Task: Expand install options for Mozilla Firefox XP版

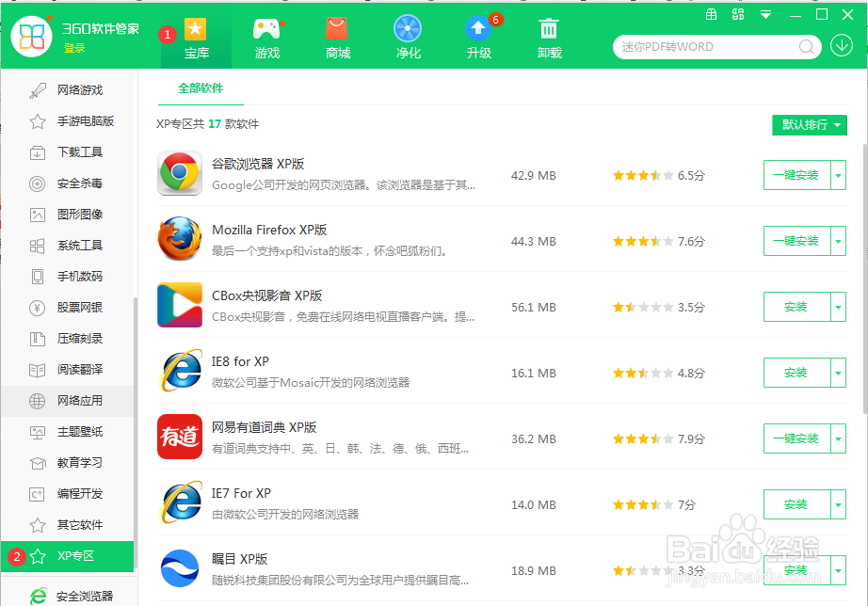Action: pos(838,241)
